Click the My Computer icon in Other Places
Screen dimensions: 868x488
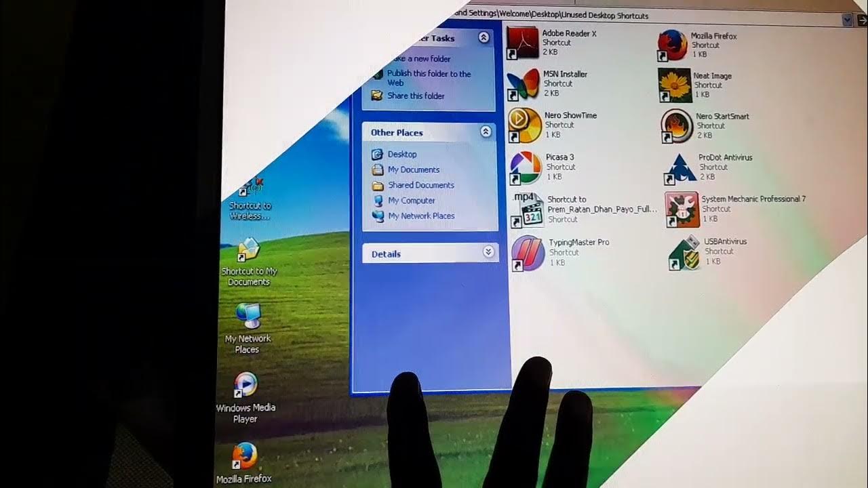click(378, 201)
